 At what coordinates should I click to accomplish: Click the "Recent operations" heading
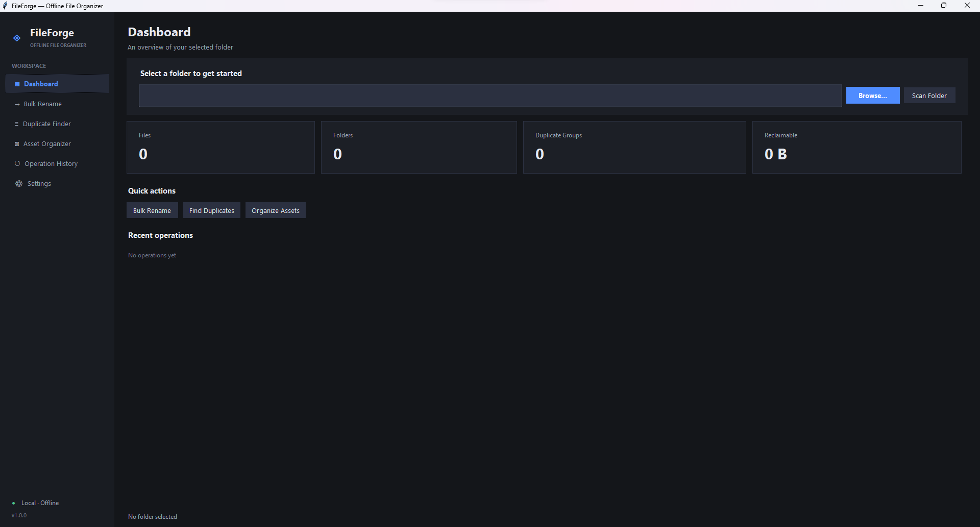point(160,235)
